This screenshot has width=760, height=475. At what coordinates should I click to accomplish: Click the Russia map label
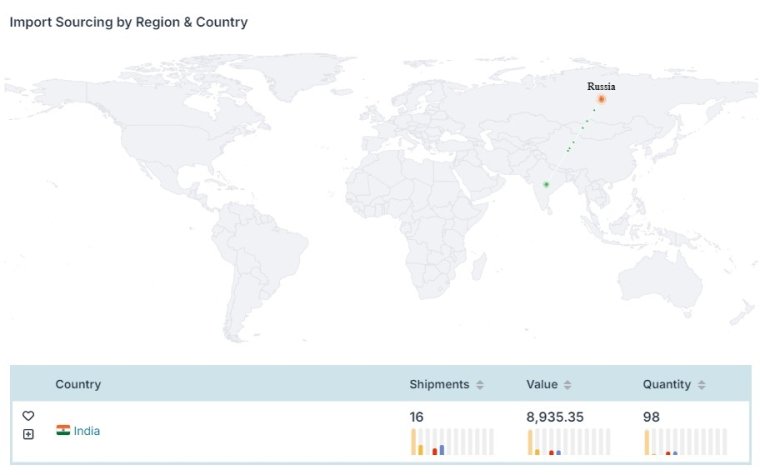(x=601, y=87)
